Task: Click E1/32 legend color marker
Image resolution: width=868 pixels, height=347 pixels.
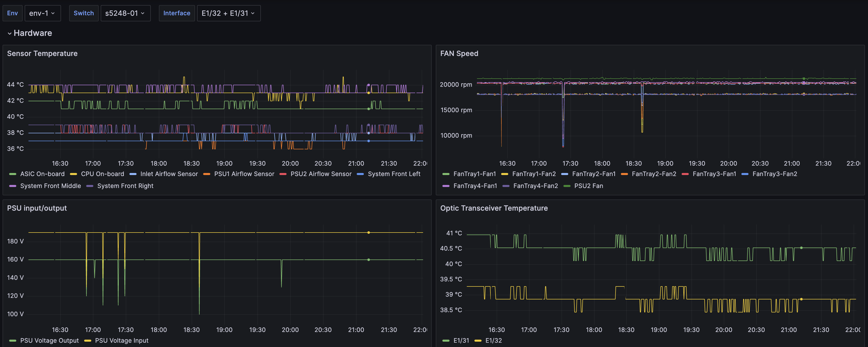Action: pos(478,341)
